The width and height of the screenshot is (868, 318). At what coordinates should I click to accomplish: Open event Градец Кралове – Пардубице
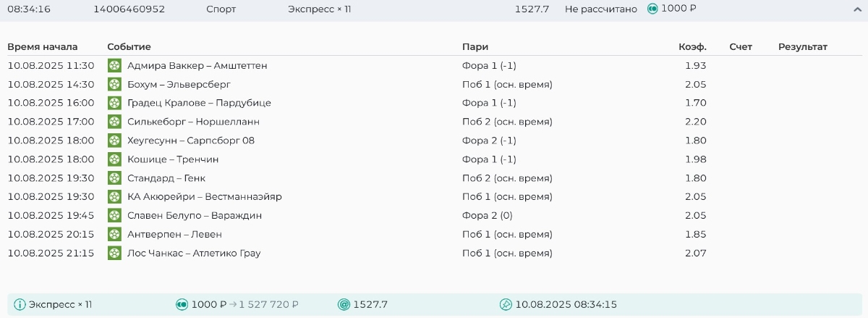tap(199, 103)
